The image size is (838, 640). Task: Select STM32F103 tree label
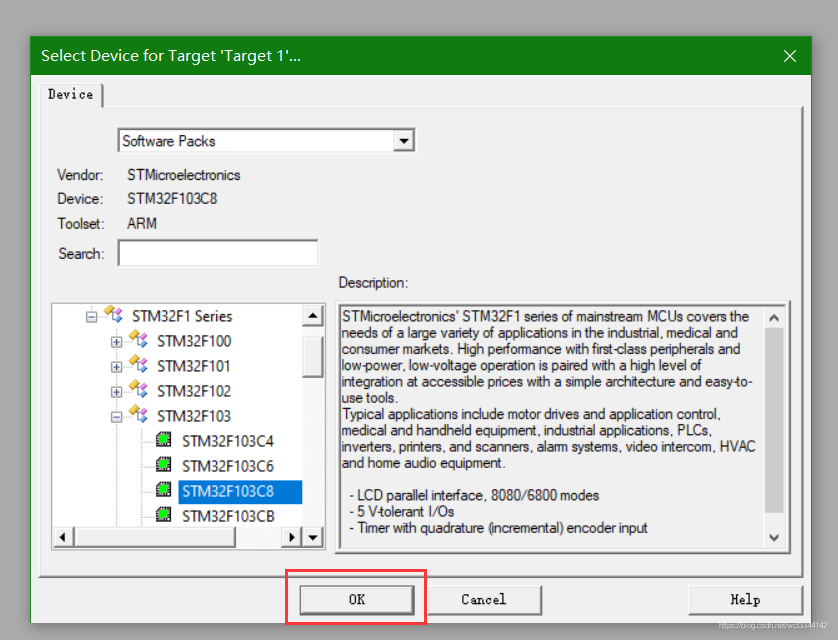pyautogui.click(x=194, y=416)
